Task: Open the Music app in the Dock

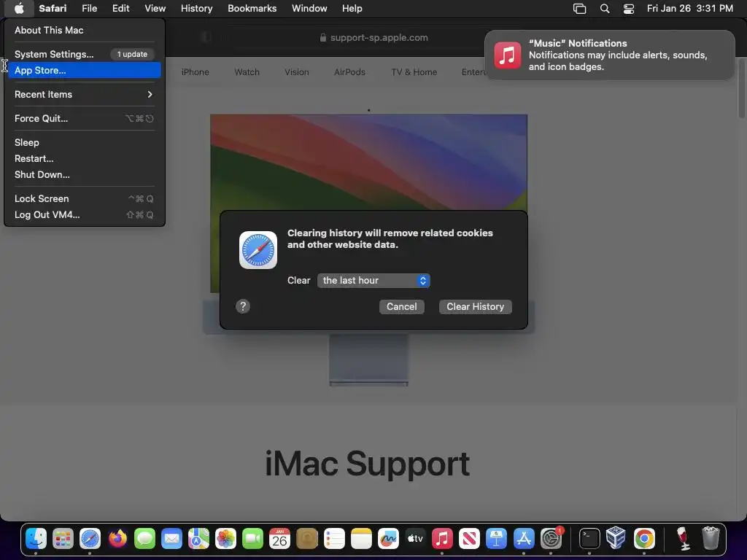Action: [x=442, y=539]
